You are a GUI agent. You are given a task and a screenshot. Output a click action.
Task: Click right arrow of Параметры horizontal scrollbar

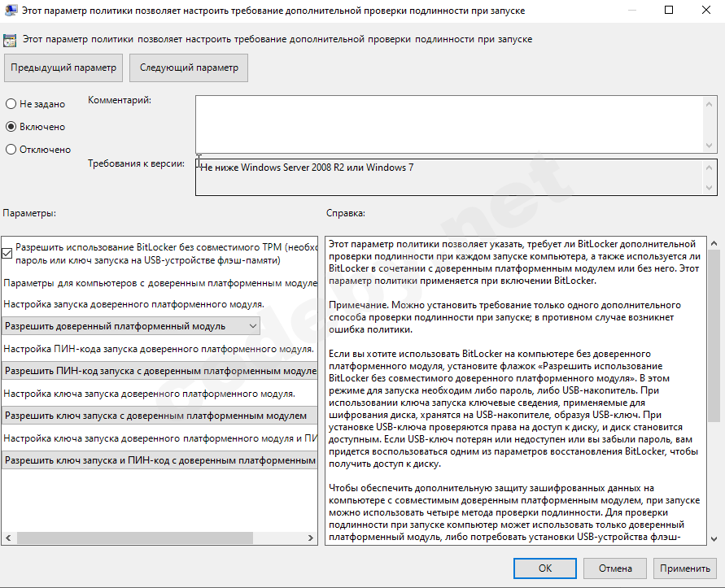[x=311, y=538]
